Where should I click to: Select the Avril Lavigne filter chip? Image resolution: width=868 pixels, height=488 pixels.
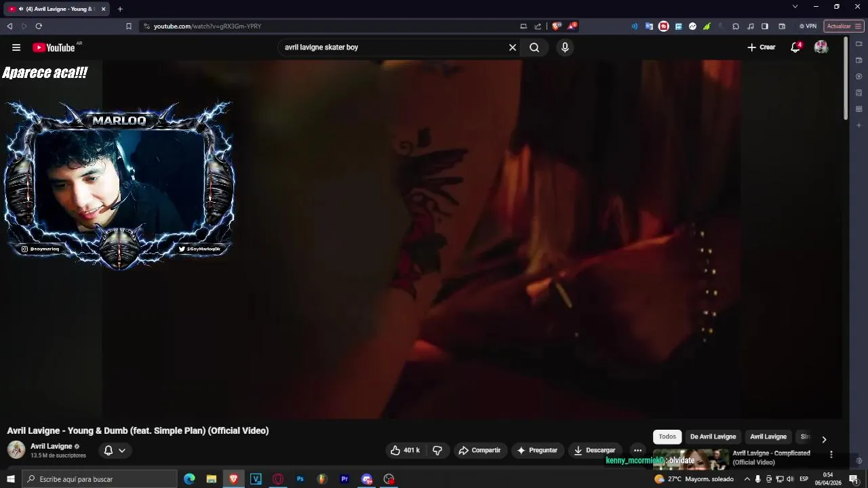coord(768,437)
